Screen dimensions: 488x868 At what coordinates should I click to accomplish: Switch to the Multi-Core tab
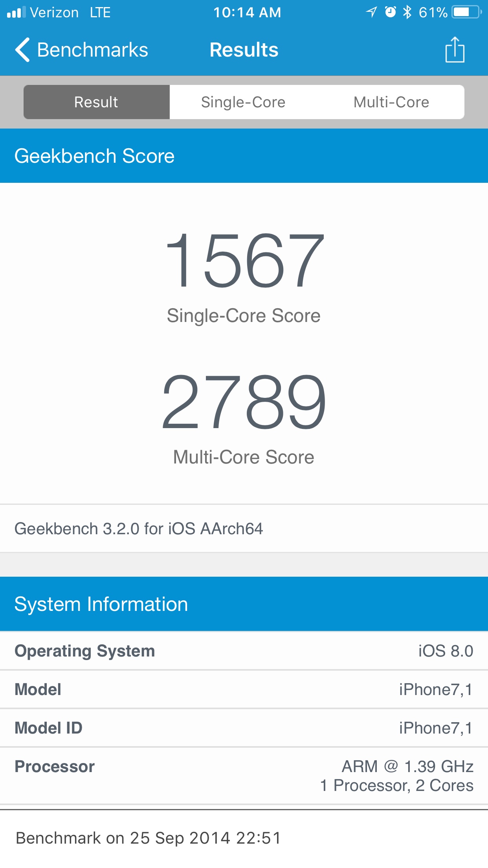click(391, 102)
